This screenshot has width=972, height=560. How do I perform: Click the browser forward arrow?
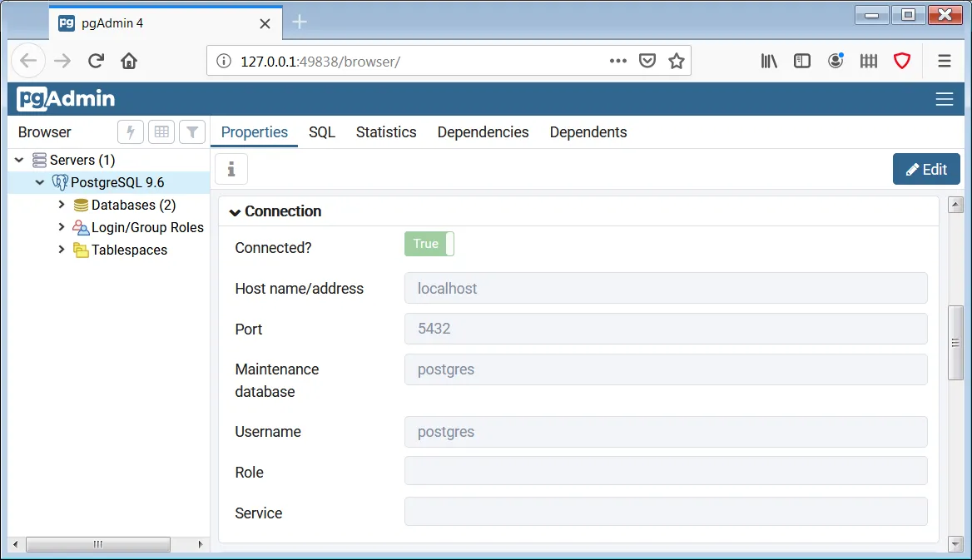62,61
